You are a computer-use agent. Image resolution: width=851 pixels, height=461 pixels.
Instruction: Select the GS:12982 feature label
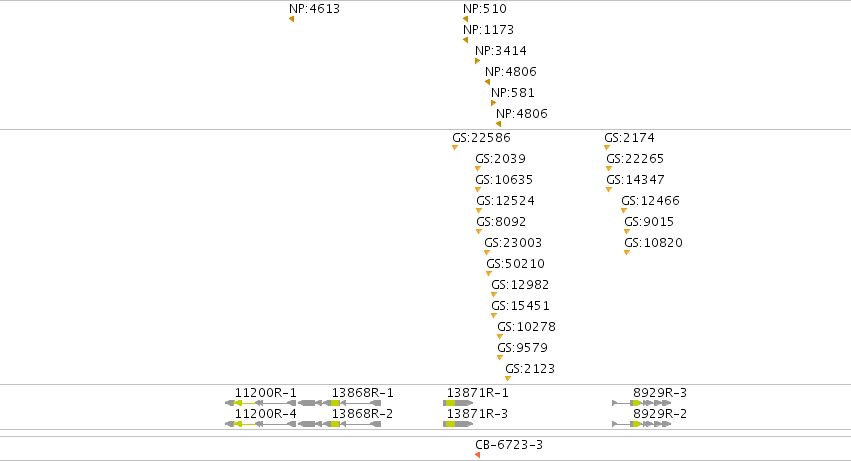(x=520, y=285)
